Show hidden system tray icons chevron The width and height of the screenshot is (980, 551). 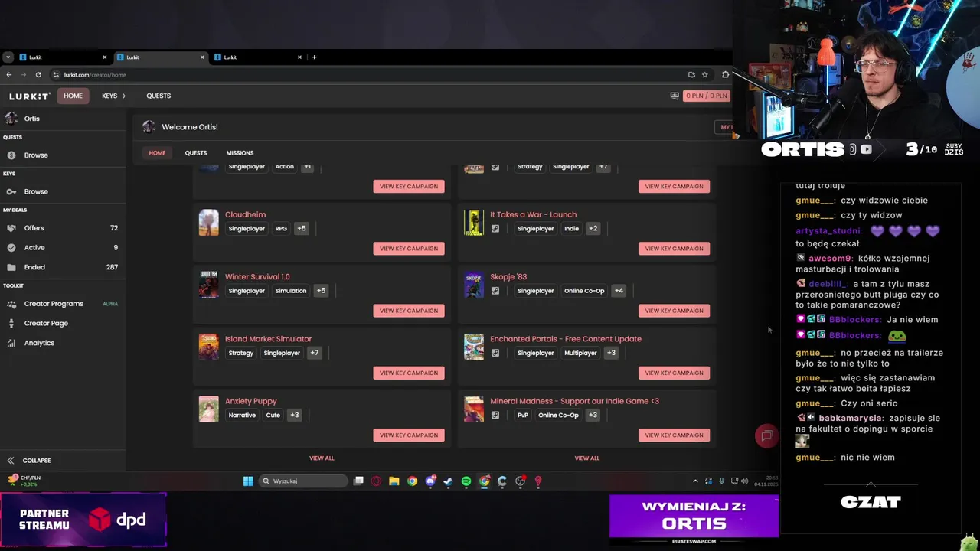click(x=695, y=481)
